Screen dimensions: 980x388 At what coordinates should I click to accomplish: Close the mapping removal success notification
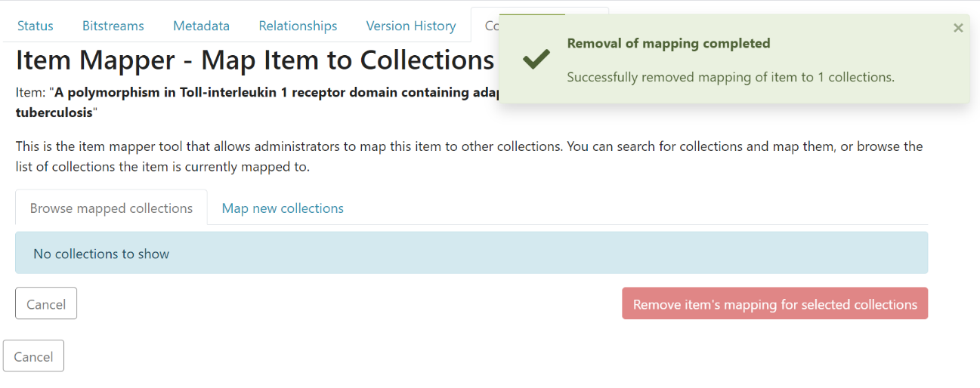coord(958,28)
